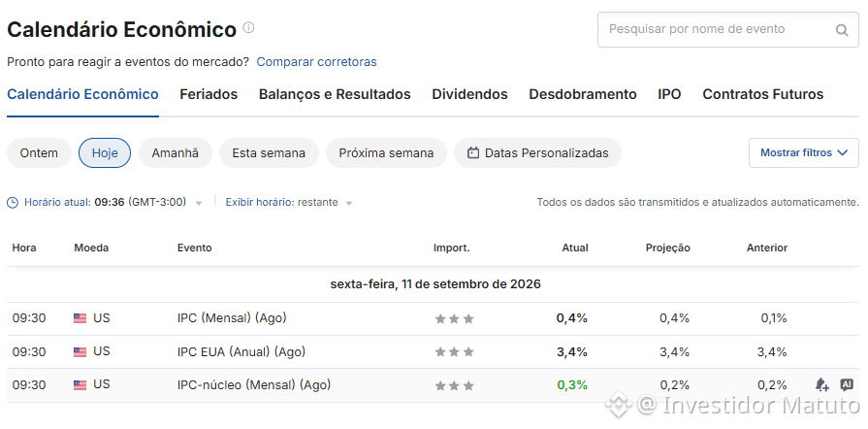This screenshot has width=868, height=429.
Task: Select the Hoje date filter
Action: [105, 153]
